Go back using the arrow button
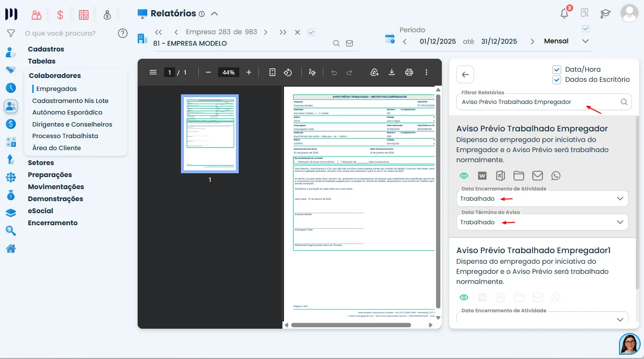 click(x=465, y=75)
